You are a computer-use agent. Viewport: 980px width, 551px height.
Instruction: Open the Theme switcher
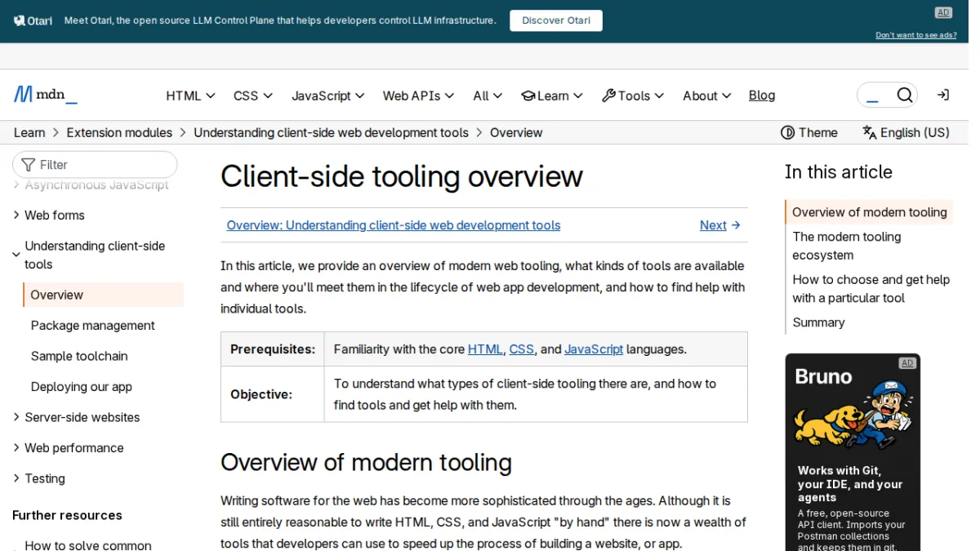[809, 132]
